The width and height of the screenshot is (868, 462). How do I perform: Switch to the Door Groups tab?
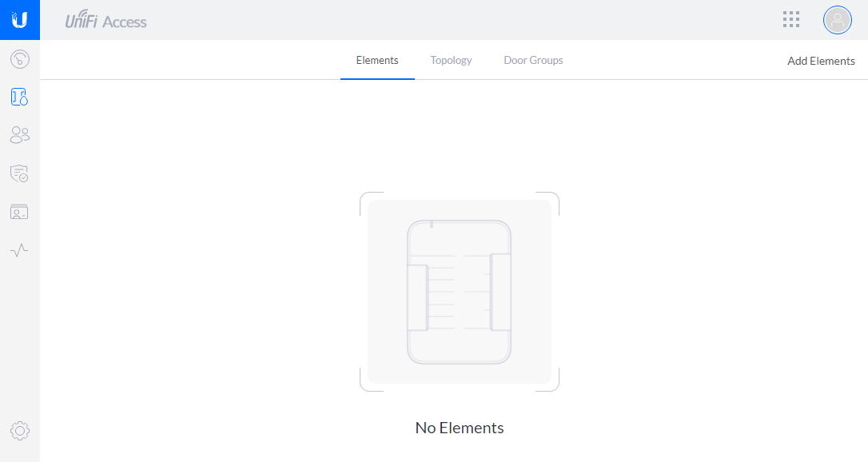[533, 61]
